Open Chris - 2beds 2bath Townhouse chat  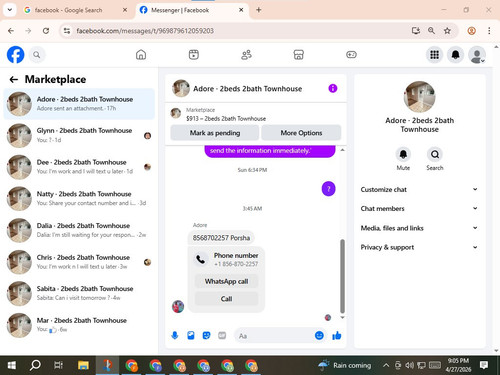point(79,262)
